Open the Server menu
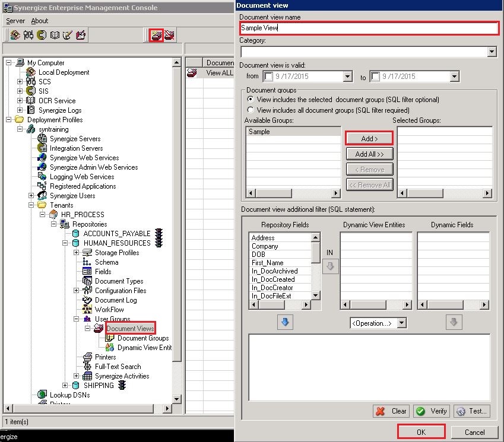Screen dimensions: 504x442 15,21
